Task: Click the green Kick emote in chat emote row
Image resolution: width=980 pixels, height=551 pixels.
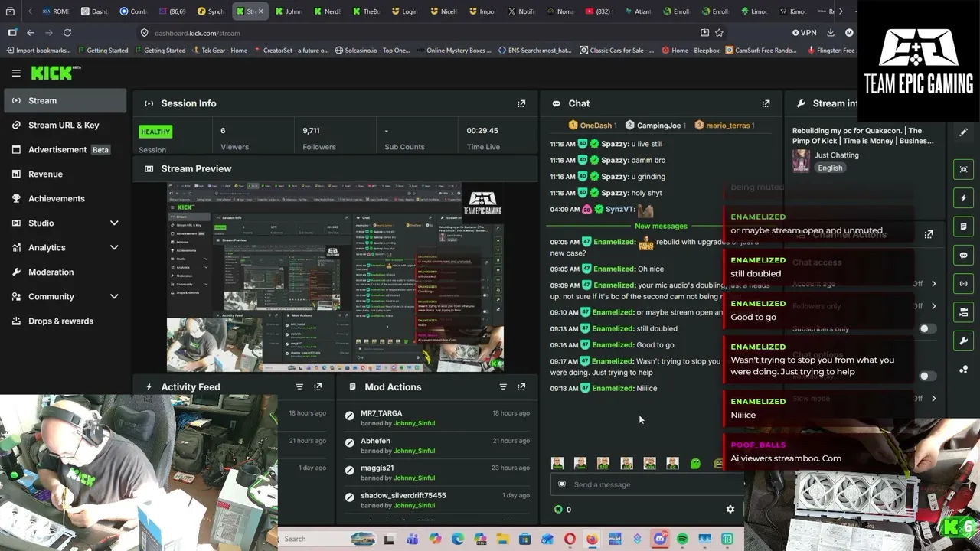Action: (x=695, y=463)
